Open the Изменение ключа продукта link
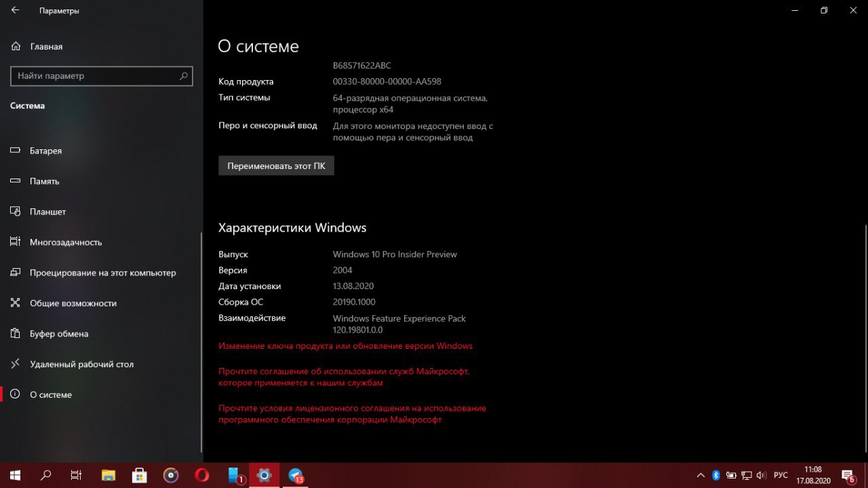The height and width of the screenshot is (488, 868). (345, 346)
